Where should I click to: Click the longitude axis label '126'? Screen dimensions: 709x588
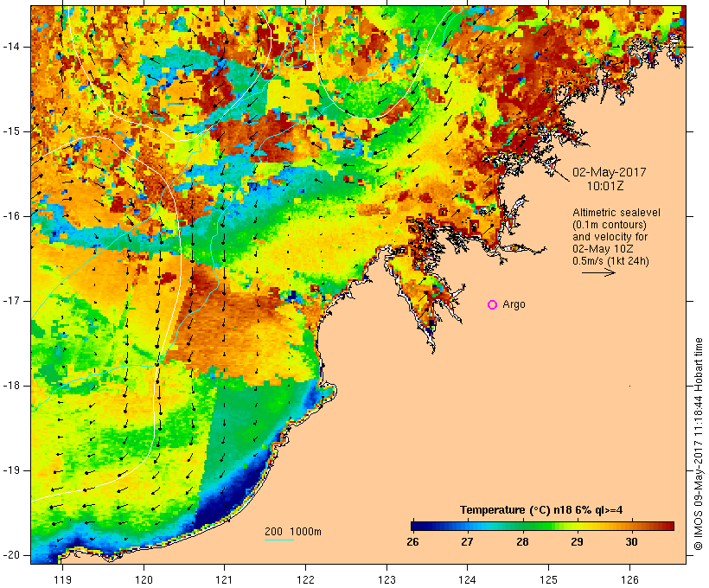pyautogui.click(x=629, y=579)
